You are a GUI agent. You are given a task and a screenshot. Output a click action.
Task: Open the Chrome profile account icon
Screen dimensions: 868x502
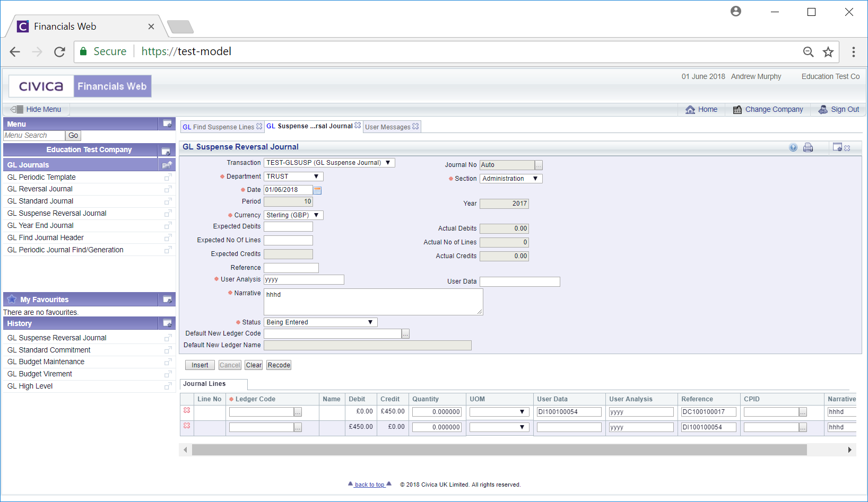pos(736,11)
